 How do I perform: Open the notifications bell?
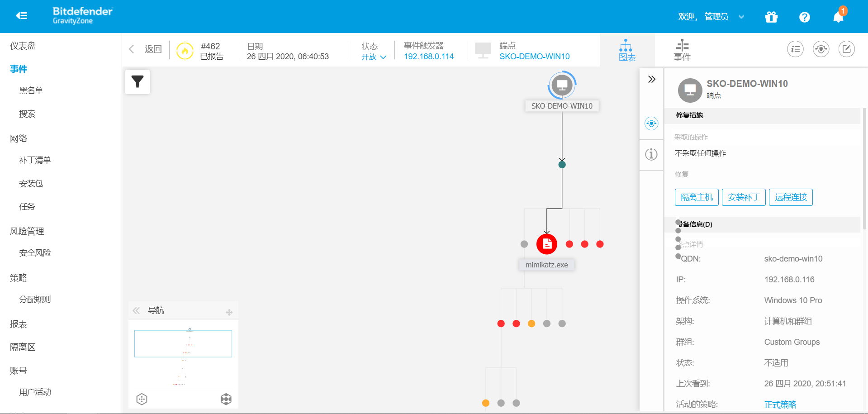coord(838,17)
